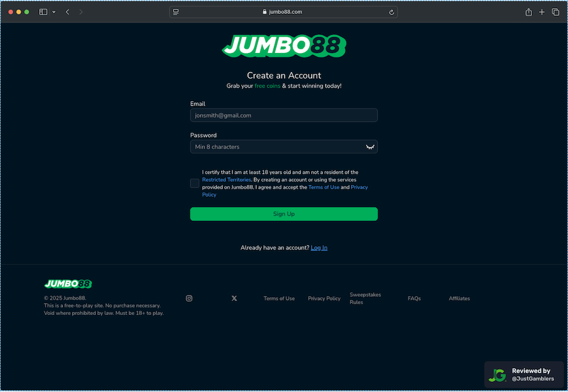Click the small Jumbo88 footer logo

[x=68, y=283]
